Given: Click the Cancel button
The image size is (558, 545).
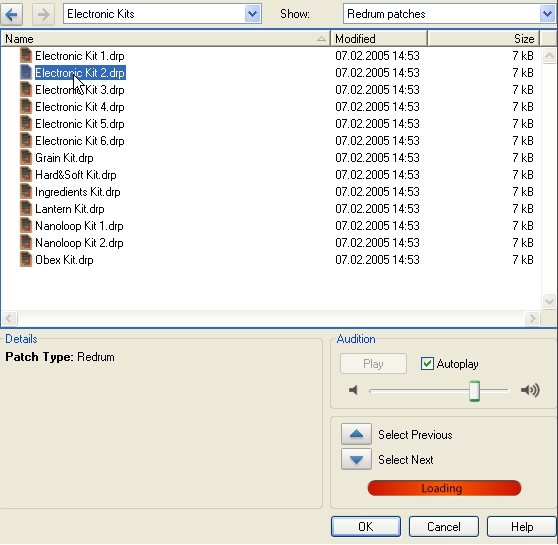Looking at the screenshot, I should [444, 526].
